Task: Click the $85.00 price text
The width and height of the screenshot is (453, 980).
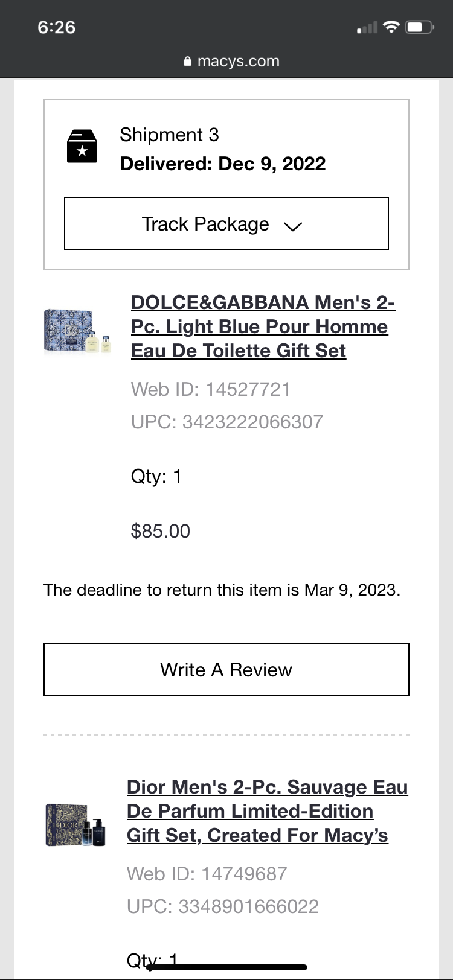Action: tap(161, 531)
